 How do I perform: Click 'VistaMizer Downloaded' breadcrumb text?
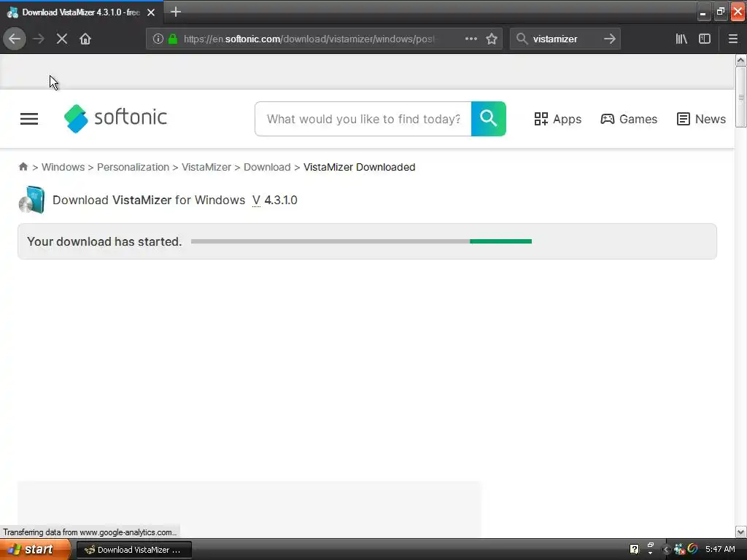point(359,167)
